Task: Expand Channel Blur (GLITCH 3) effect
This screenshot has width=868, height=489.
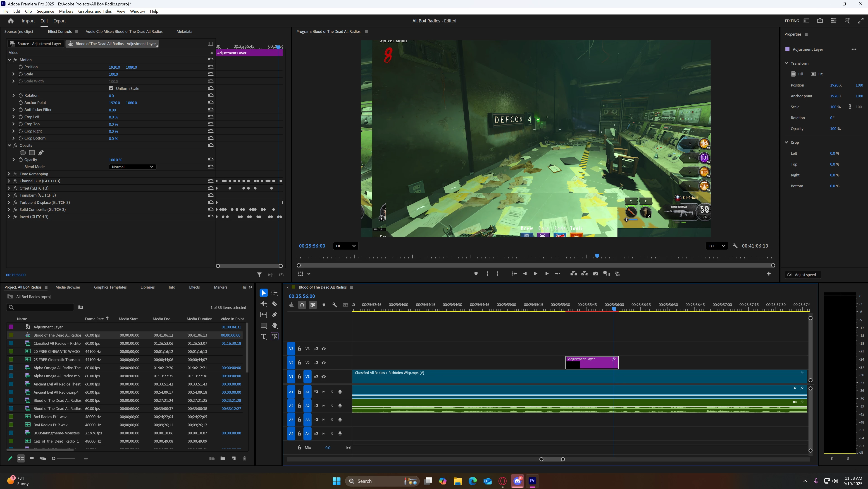Action: [9, 181]
